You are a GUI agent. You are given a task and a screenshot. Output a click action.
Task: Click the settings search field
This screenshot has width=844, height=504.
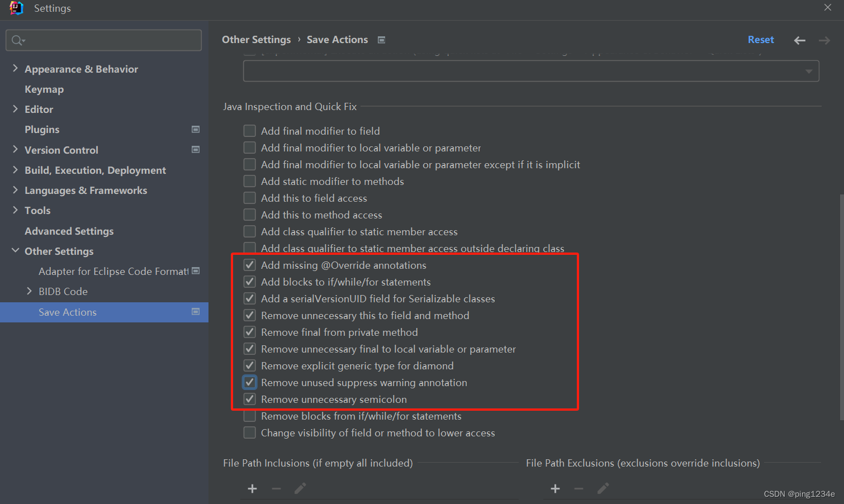[103, 40]
